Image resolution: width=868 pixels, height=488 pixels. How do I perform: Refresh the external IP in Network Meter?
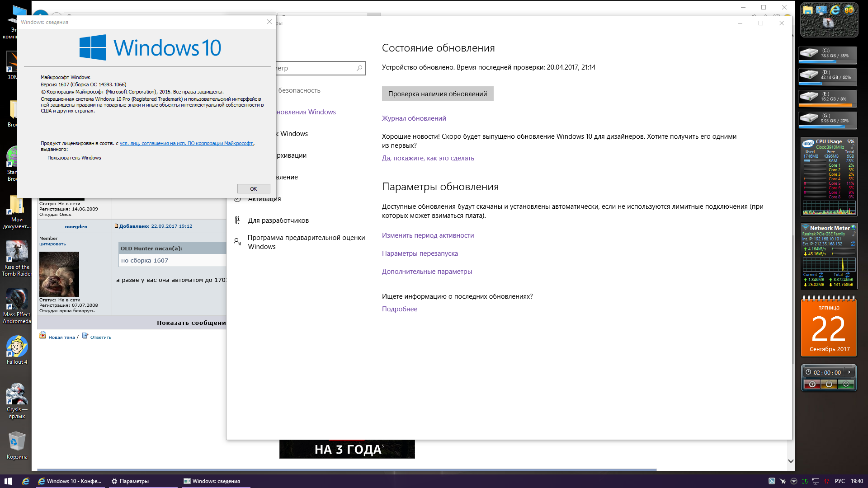tap(853, 244)
